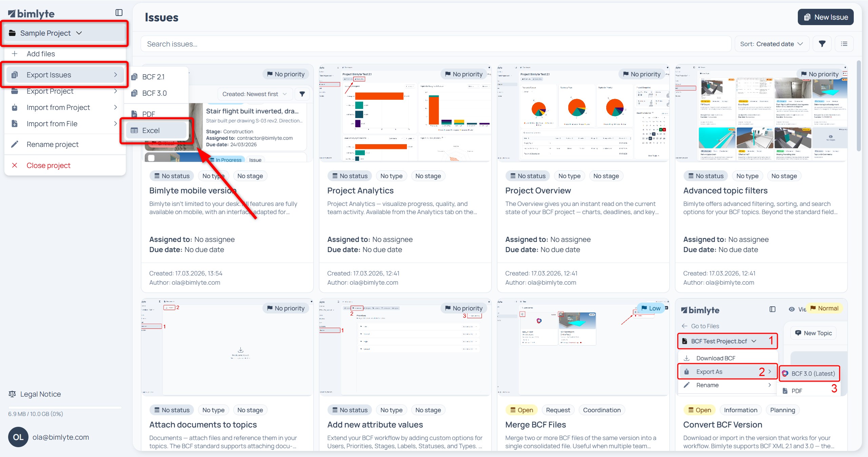The height and width of the screenshot is (457, 868).
Task: Click the Import from File icon
Action: (x=15, y=123)
